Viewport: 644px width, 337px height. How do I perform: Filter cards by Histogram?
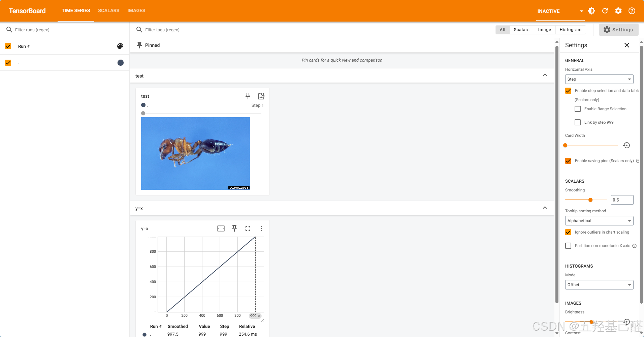[571, 30]
